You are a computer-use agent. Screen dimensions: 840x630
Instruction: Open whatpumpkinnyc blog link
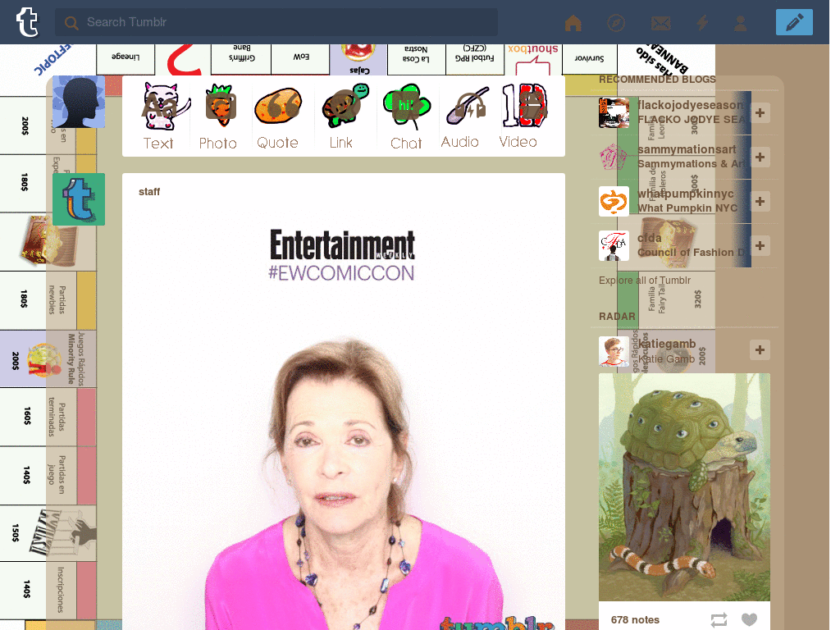click(685, 194)
